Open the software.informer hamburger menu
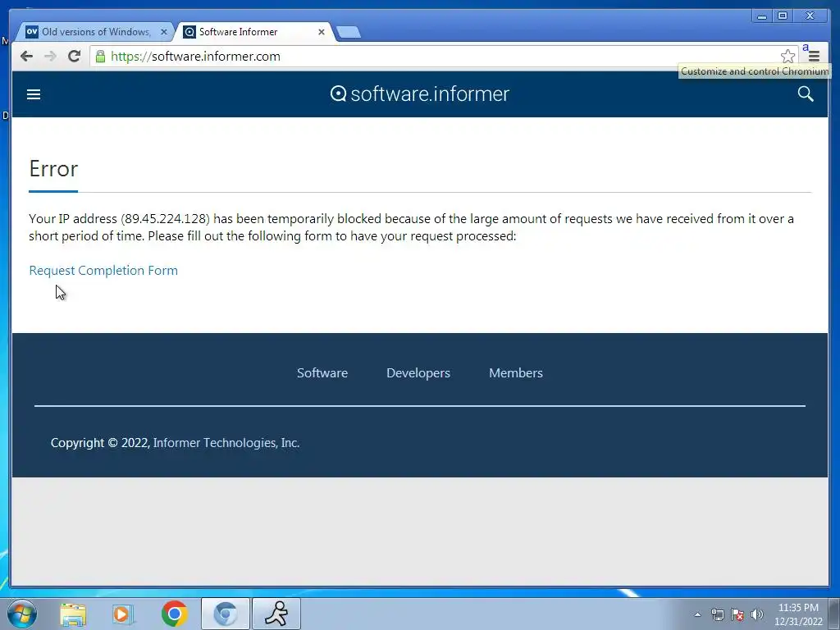 click(34, 94)
